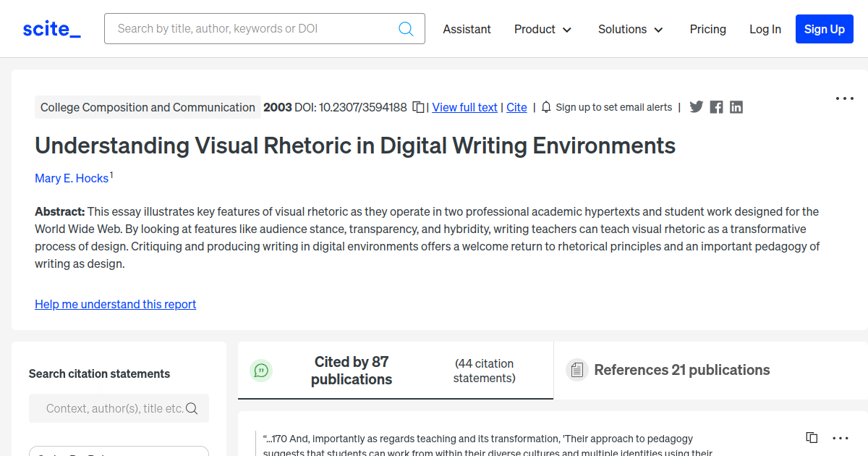Open author Mary E. Hocks profile

point(72,178)
